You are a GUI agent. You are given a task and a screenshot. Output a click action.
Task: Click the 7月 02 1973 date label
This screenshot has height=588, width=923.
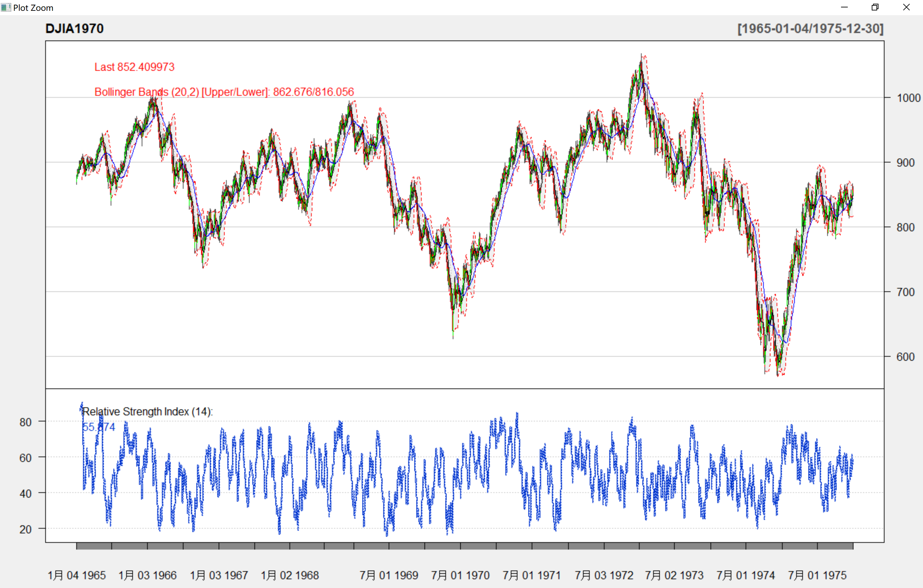pyautogui.click(x=674, y=575)
